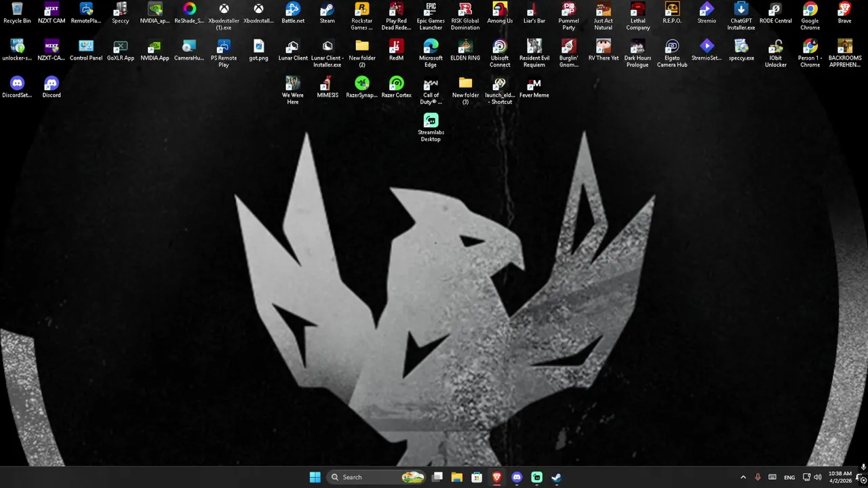Open the Razer Cortex desktop icon

(396, 87)
